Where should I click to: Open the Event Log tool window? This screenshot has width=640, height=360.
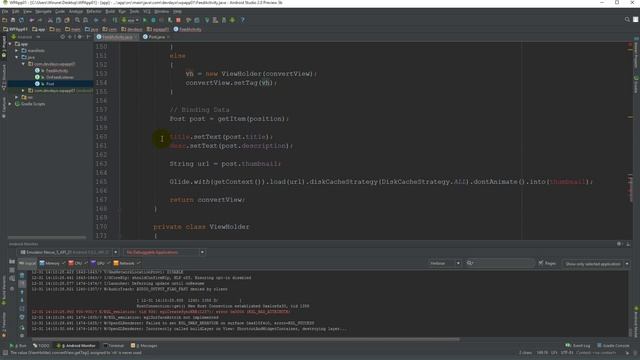pos(578,346)
